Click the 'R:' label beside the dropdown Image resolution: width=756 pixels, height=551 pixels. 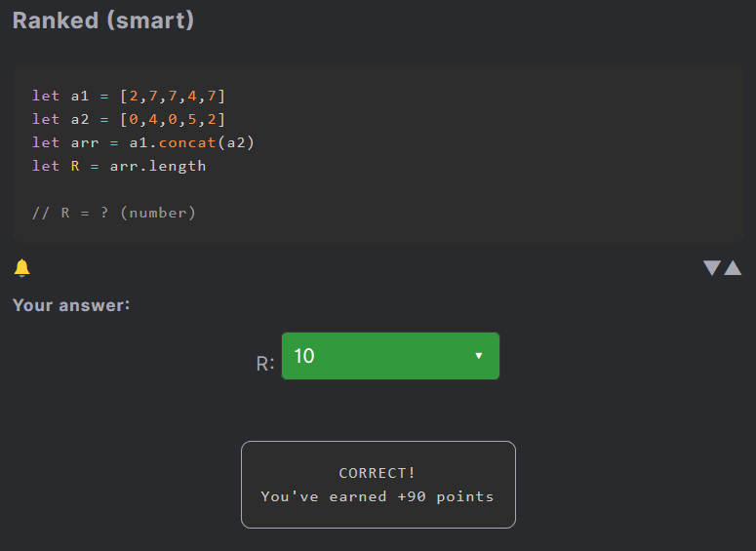[265, 364]
